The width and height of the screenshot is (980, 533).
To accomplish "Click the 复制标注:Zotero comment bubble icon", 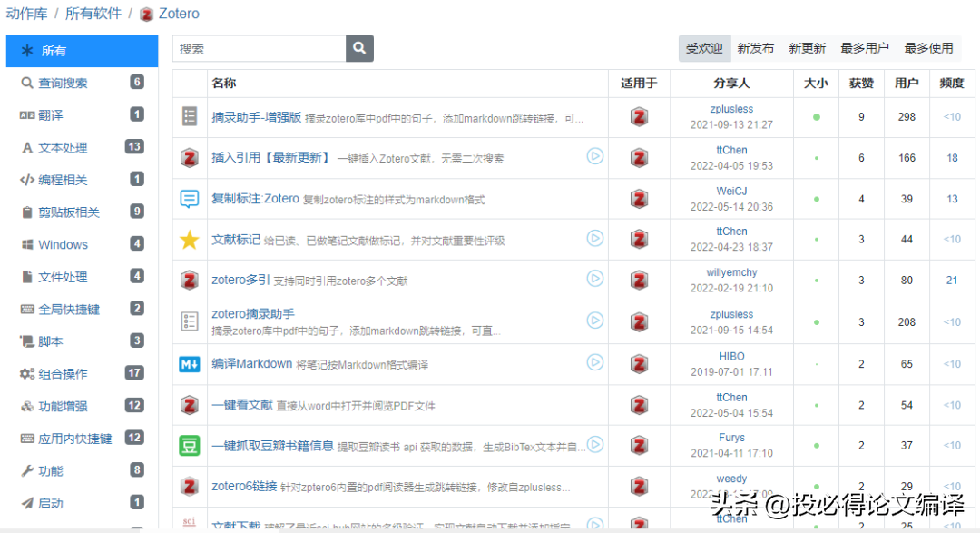I will (190, 199).
